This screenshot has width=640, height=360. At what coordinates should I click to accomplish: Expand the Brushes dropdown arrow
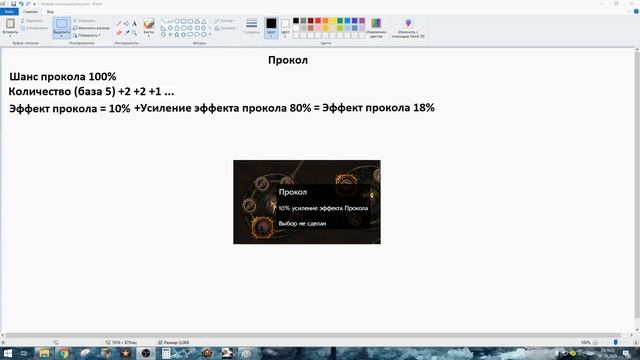pos(149,36)
